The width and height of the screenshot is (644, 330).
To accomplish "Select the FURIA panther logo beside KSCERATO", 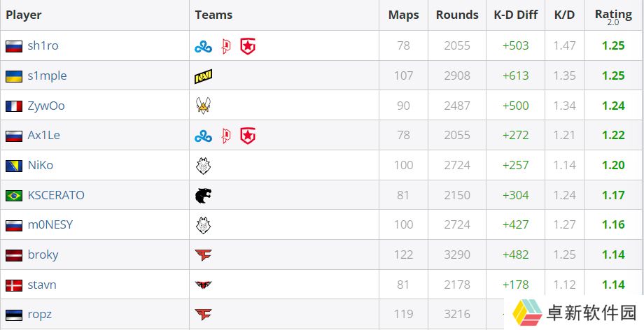I will coord(203,196).
